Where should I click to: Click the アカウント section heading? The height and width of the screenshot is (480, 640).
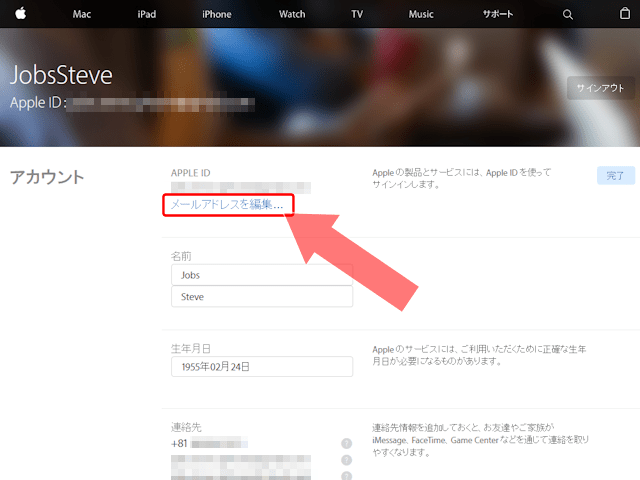[47, 177]
